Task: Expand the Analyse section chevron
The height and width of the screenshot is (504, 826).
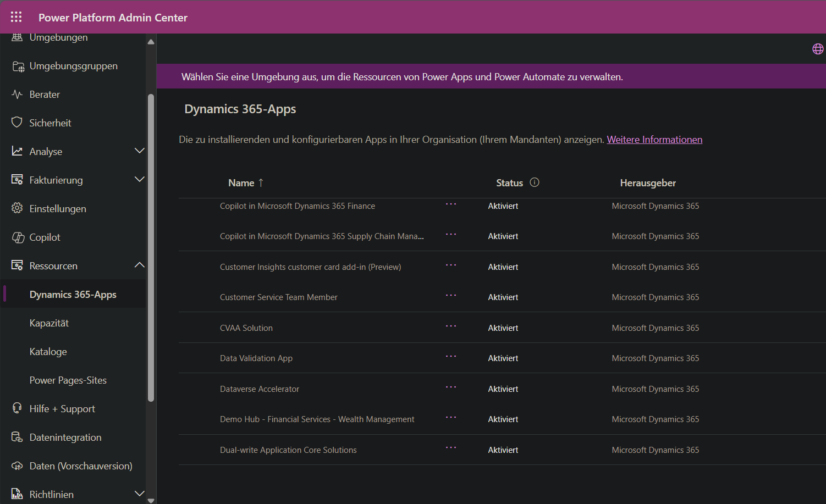Action: [140, 151]
